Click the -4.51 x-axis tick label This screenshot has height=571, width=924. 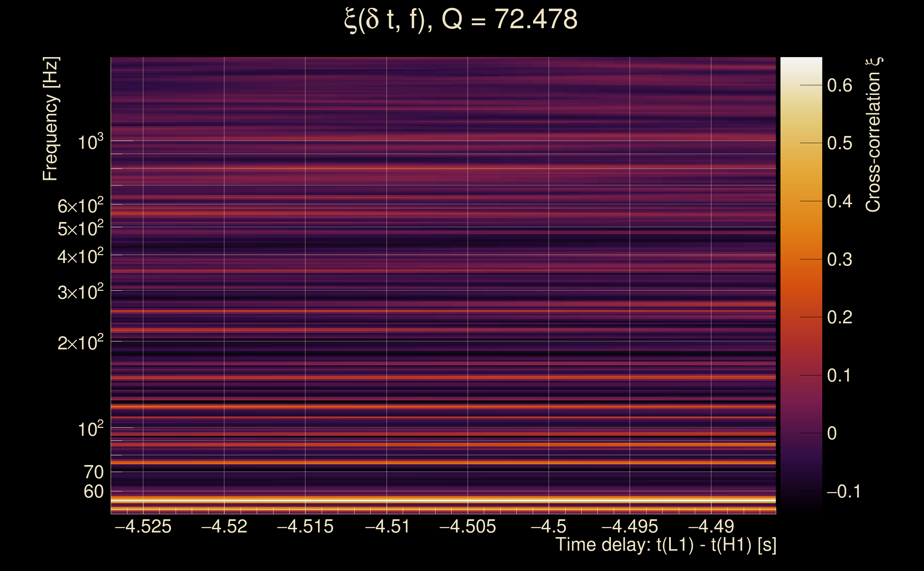point(387,526)
